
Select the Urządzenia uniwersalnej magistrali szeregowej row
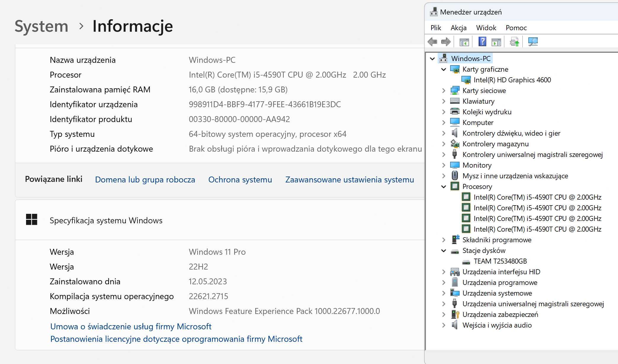(x=533, y=304)
